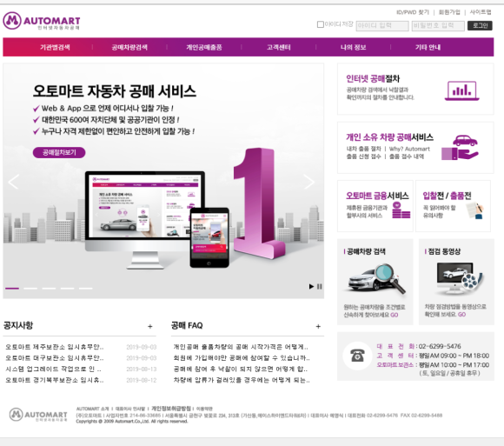
Task: Show the previous banner slide with the left arrow
Action: point(14,182)
